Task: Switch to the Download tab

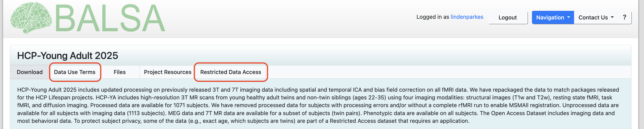Action: [x=30, y=72]
